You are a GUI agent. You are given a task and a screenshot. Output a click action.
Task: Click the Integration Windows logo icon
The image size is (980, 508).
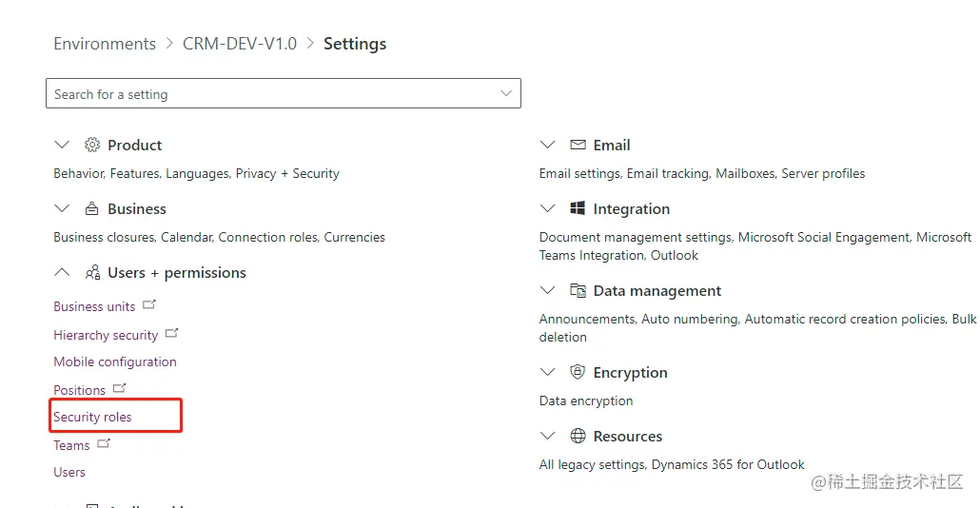click(x=578, y=208)
